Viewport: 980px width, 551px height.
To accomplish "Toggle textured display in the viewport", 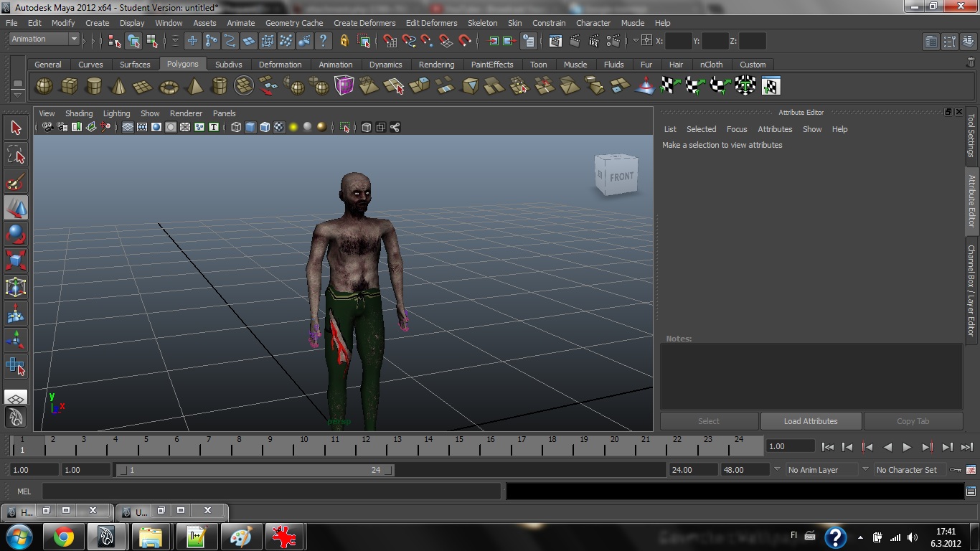I will tap(279, 128).
